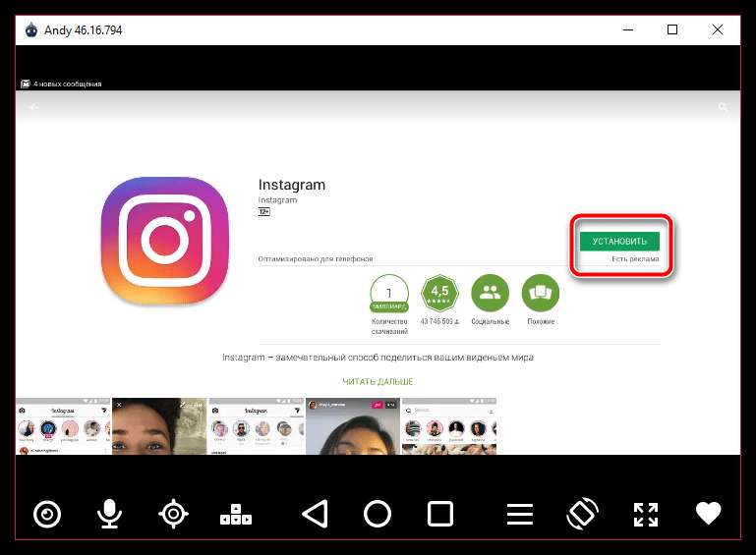Click the Instagram app logo image
This screenshot has width=756, height=555.
[165, 241]
